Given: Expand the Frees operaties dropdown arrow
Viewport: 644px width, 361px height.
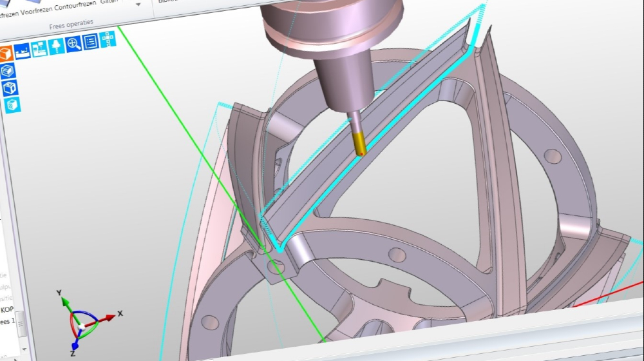Looking at the screenshot, I should [x=138, y=5].
